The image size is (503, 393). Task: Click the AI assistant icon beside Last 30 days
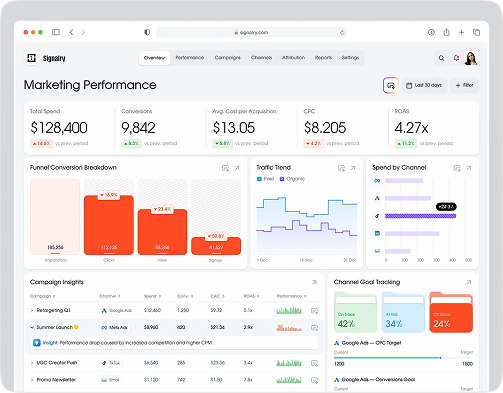(391, 85)
